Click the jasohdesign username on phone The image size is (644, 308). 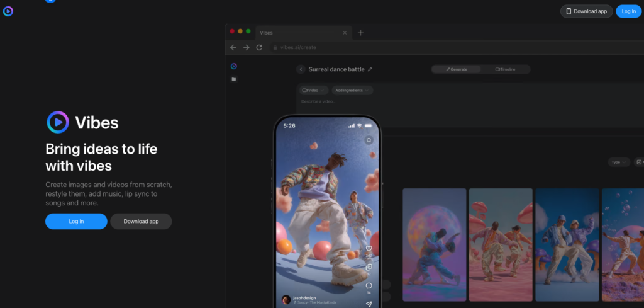pos(304,298)
